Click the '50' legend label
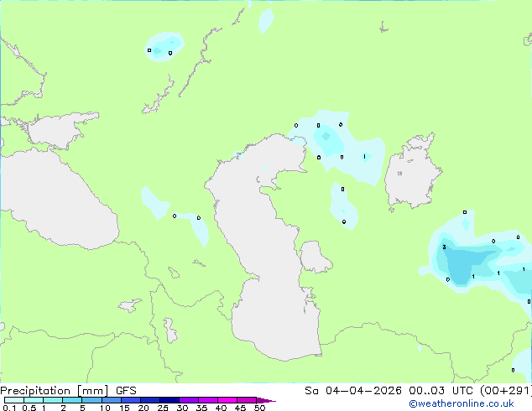Viewport: 532px width, 411px height. [x=259, y=408]
